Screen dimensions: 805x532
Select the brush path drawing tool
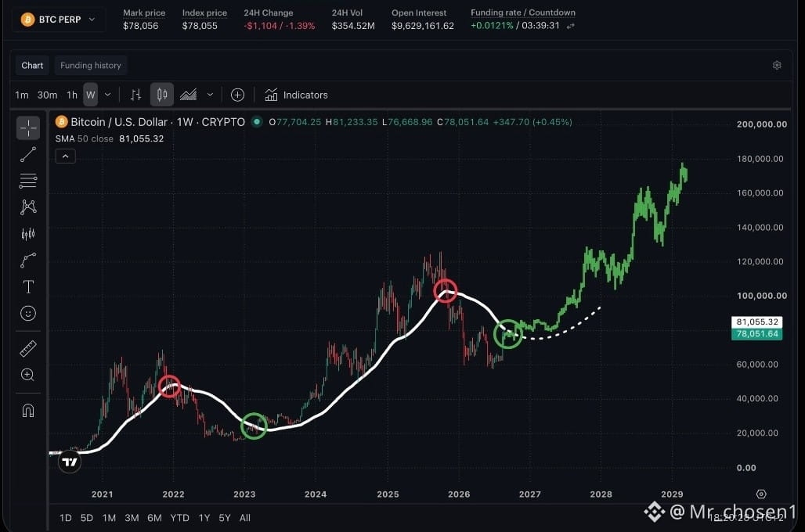pos(28,260)
